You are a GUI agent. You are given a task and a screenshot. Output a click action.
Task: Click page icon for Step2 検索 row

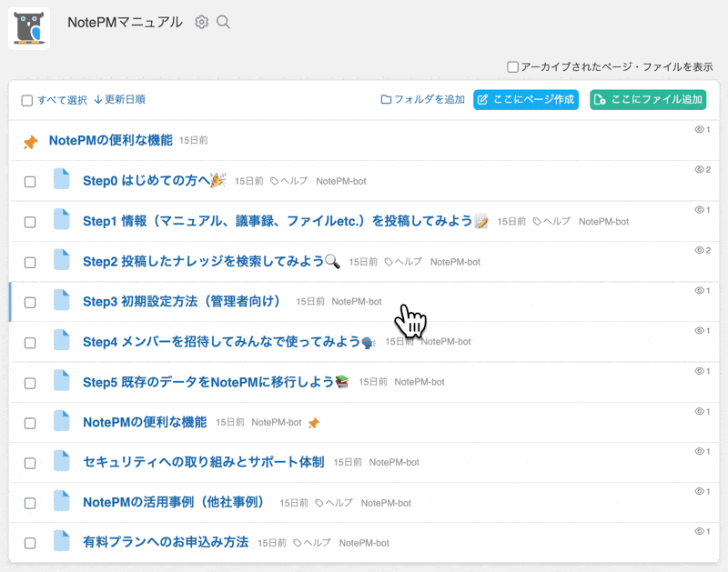61,260
